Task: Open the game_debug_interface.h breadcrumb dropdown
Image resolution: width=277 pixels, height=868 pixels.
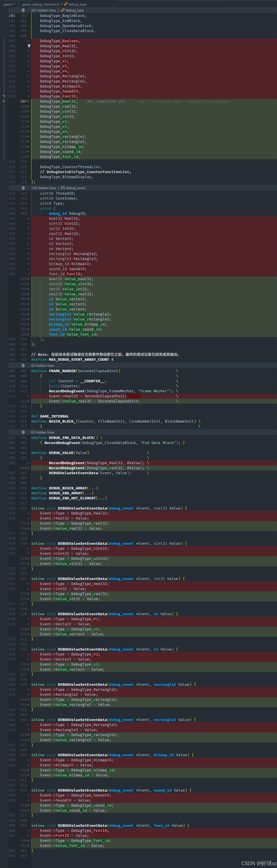Action: 40,4
